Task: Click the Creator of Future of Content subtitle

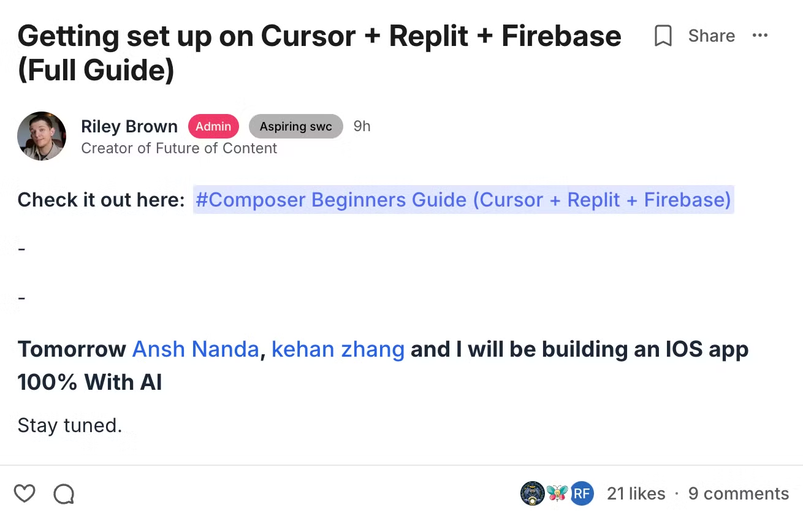Action: click(x=179, y=148)
